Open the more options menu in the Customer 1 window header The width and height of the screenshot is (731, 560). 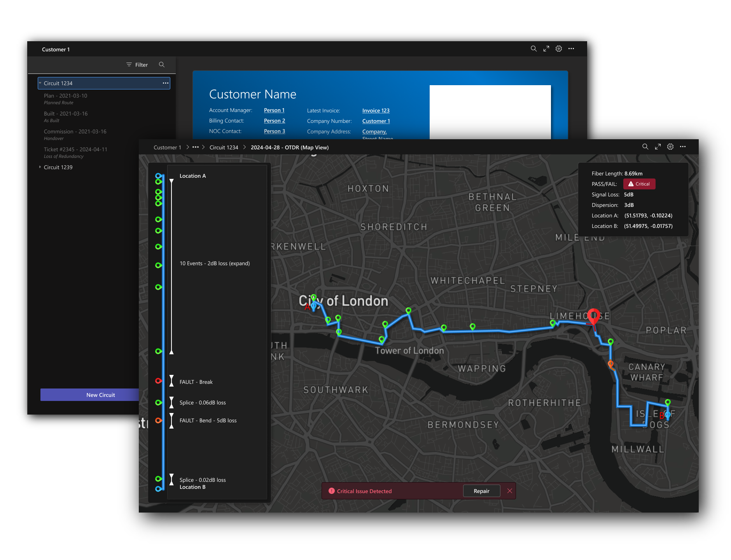pos(571,49)
